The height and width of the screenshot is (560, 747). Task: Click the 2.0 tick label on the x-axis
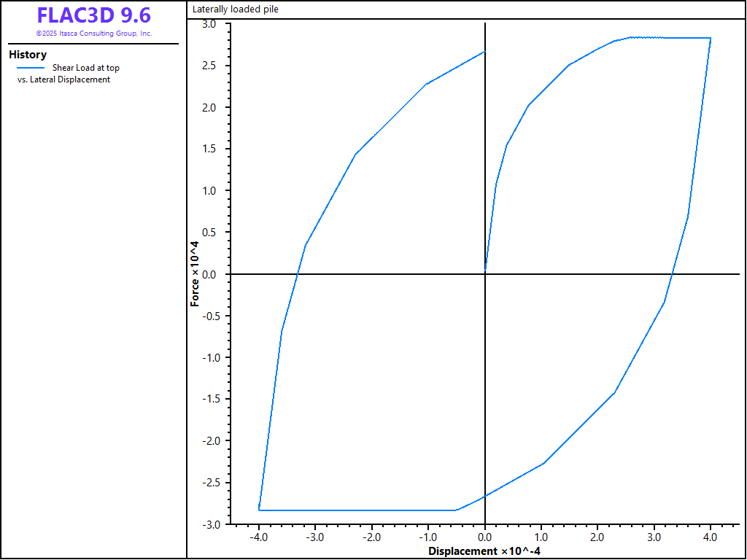597,537
